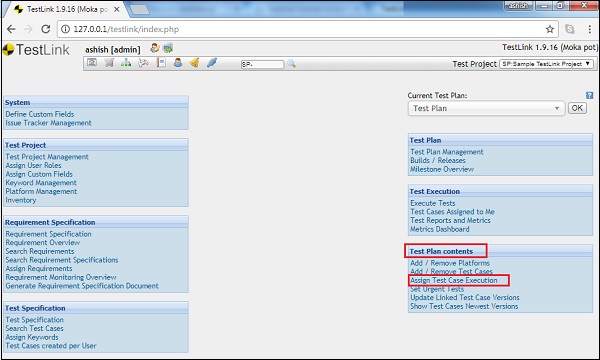
Task: Open Assign Requirements
Action: (39, 269)
